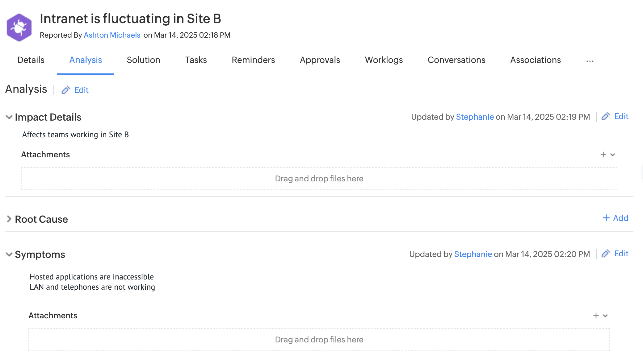Click Symptoms drag and drop files area
This screenshot has width=643, height=364.
319,340
